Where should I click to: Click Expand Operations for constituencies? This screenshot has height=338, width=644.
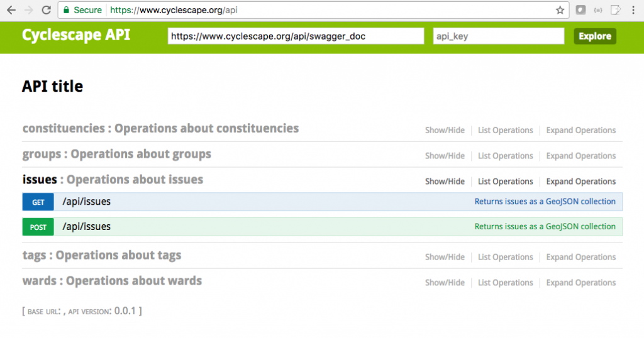click(x=580, y=131)
